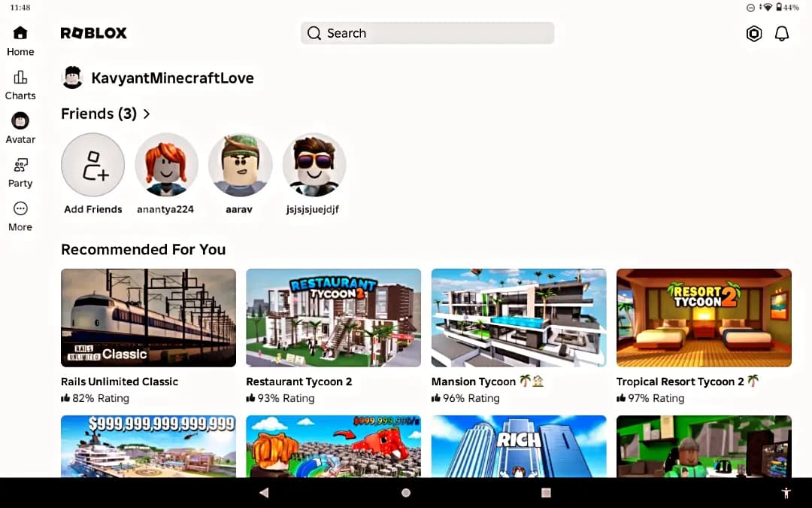Open the RICH skyscraper game thumbnail
Screen dimensions: 812x508
tap(519, 446)
